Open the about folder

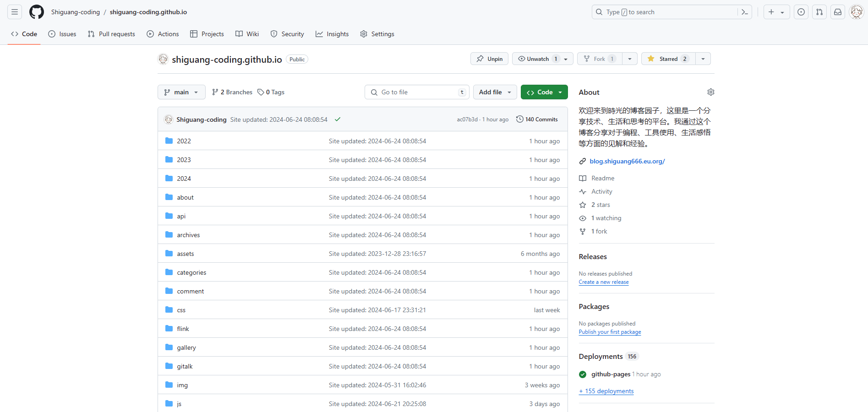[185, 197]
